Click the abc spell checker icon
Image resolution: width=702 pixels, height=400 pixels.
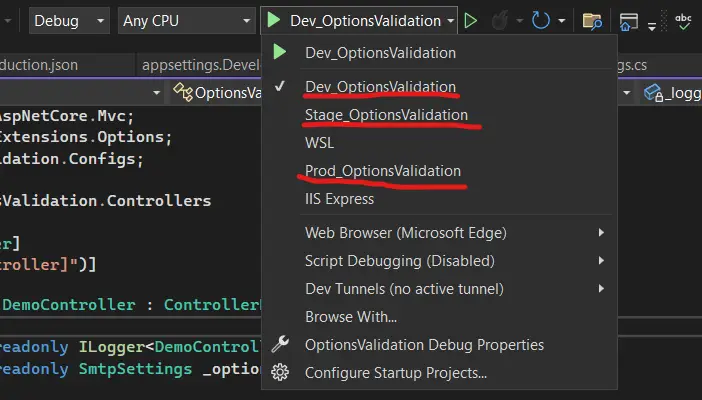684,20
